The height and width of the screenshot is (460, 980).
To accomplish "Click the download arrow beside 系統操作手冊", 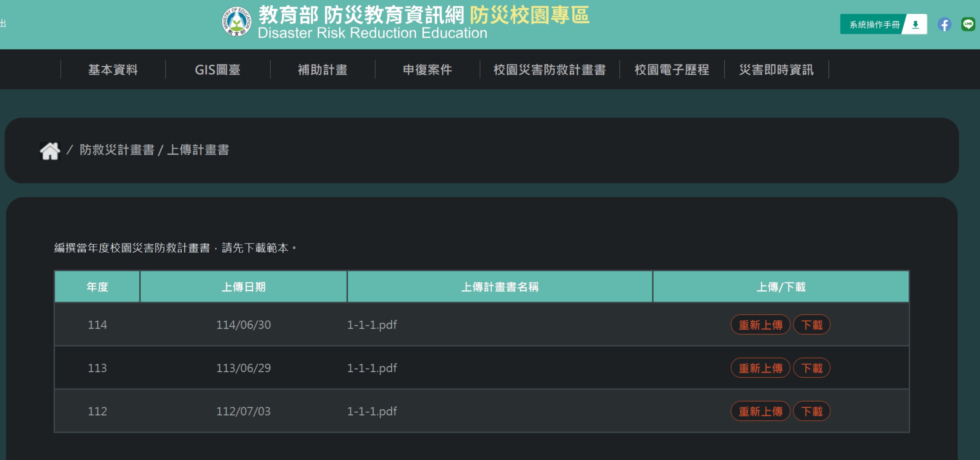I will point(915,25).
